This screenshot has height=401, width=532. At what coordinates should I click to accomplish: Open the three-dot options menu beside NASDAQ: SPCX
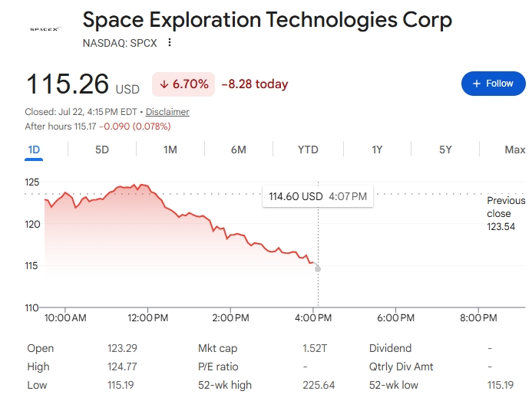pyautogui.click(x=170, y=43)
